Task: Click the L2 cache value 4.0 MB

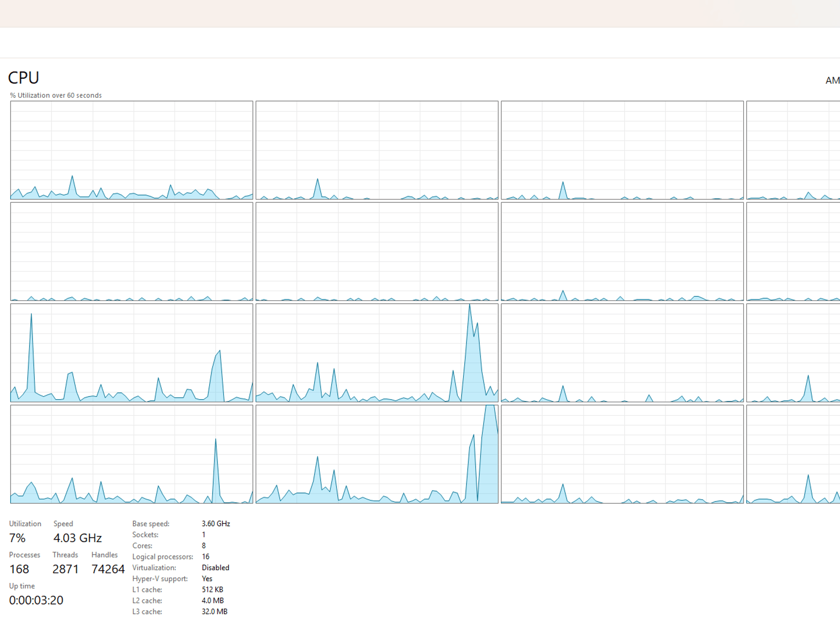Action: (x=213, y=600)
